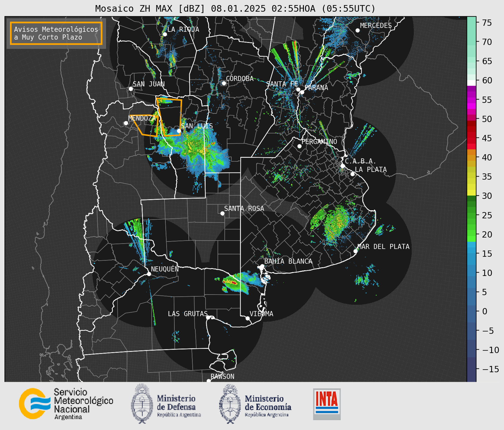Click the 60 dBZ white band on color scale

471,83
